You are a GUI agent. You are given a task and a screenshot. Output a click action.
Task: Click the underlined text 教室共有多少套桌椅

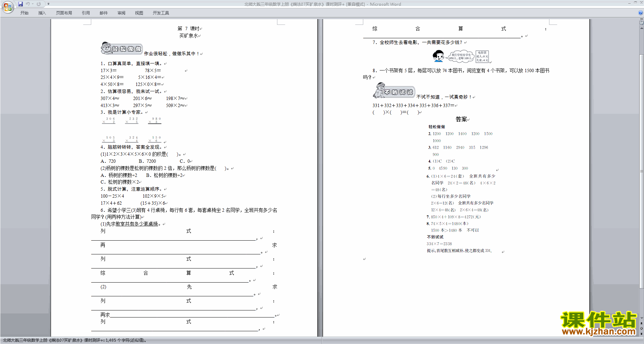[137, 224]
